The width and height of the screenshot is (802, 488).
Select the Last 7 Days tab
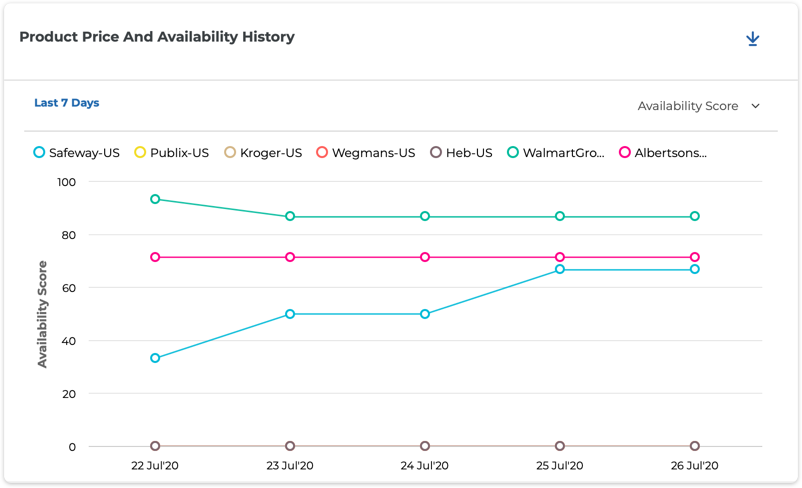tap(67, 103)
